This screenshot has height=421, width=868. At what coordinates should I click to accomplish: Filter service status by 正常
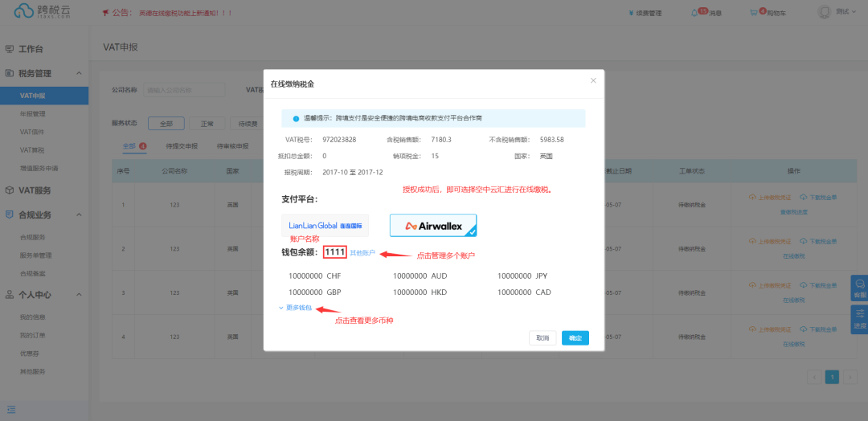(x=207, y=124)
